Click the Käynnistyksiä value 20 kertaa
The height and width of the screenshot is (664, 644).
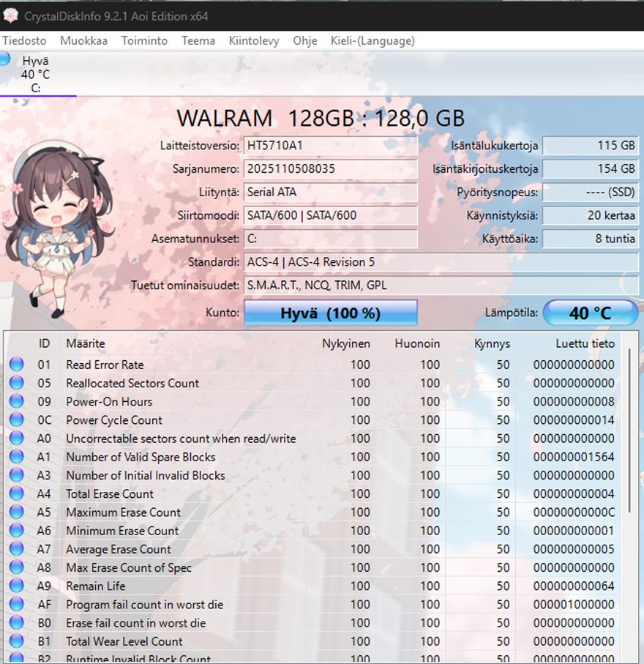tap(591, 215)
